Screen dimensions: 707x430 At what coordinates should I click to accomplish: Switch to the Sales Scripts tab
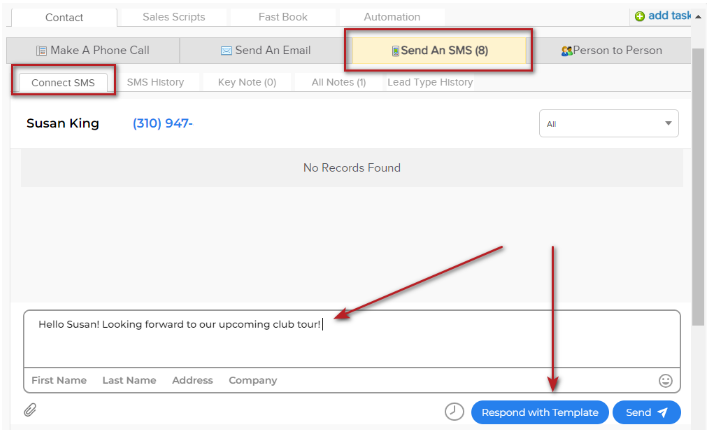(174, 17)
